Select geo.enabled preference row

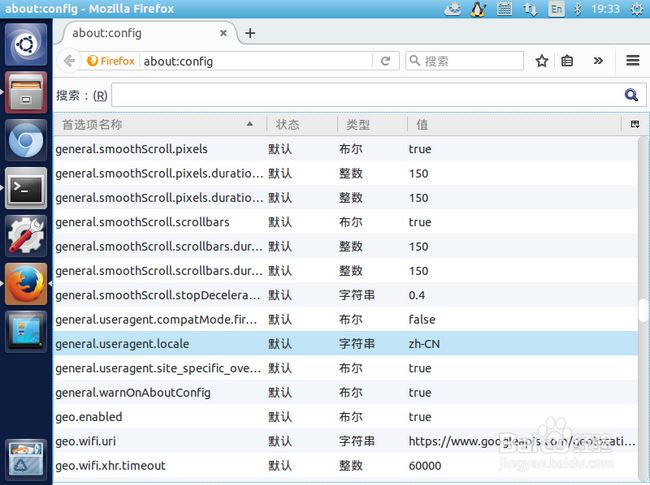point(346,417)
